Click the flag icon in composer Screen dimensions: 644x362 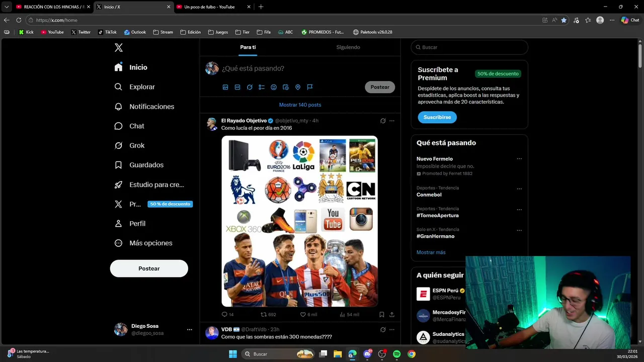tap(310, 87)
